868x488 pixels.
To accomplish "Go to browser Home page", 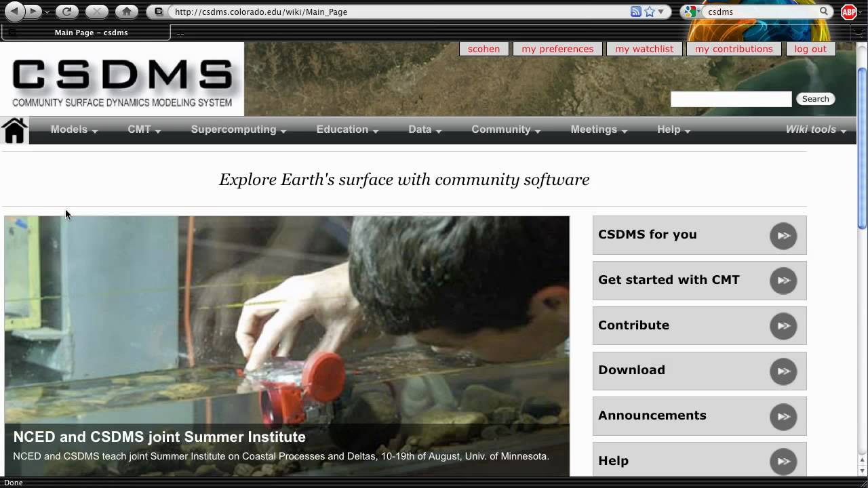I will point(125,12).
